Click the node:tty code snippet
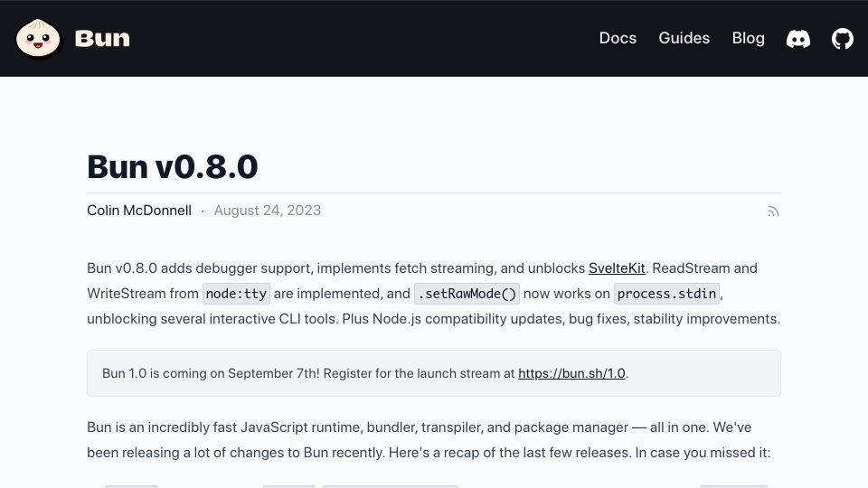868x488 pixels. [x=236, y=294]
